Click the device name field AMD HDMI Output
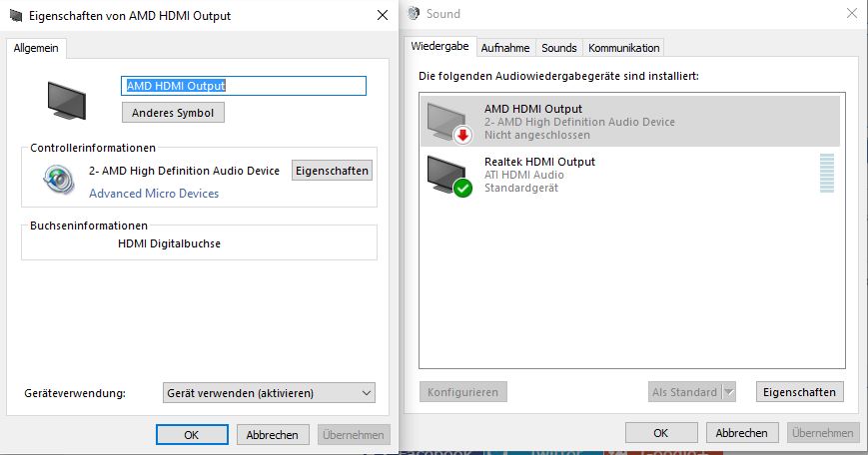The width and height of the screenshot is (868, 455). pos(244,86)
